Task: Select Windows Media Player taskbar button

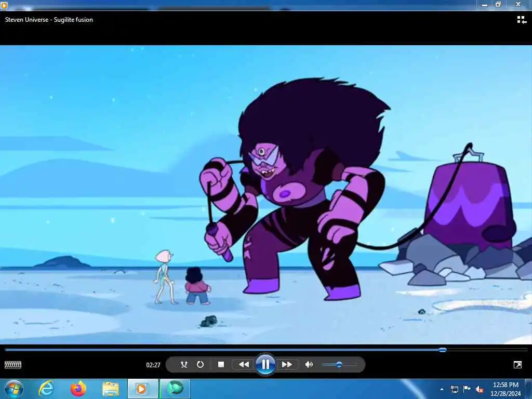Action: point(142,389)
